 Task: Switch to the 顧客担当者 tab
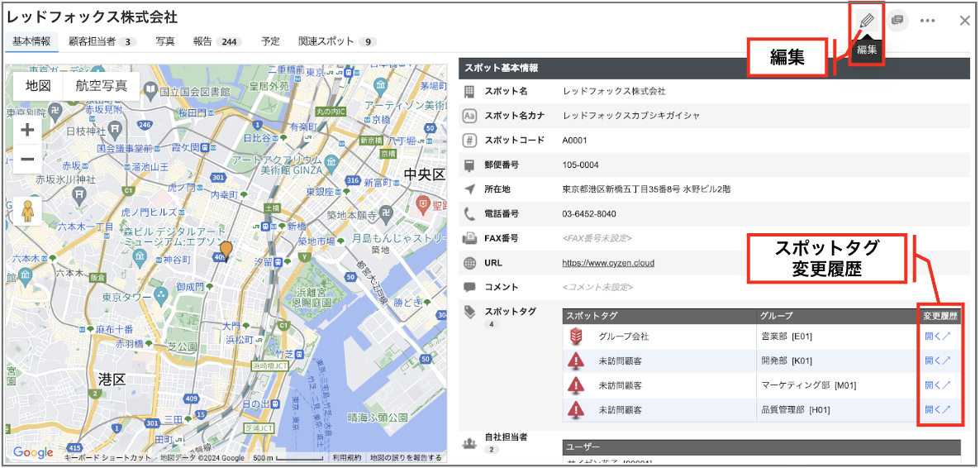tap(103, 42)
